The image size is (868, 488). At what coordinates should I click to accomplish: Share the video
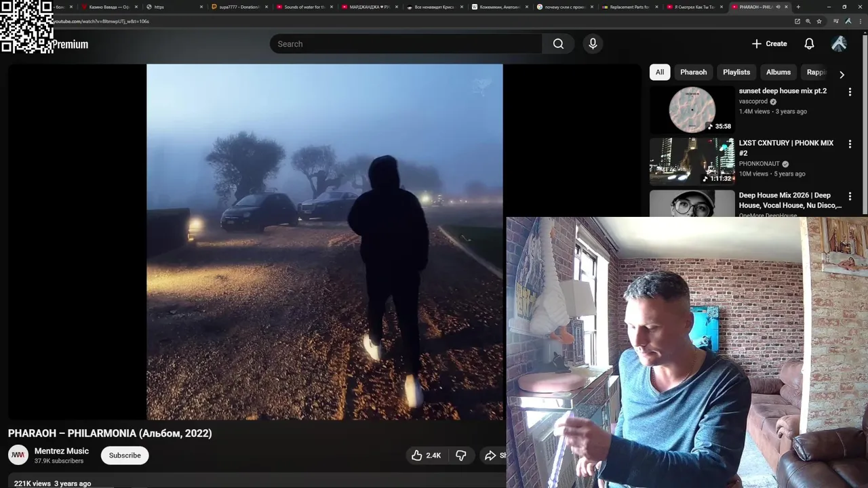pos(494,455)
